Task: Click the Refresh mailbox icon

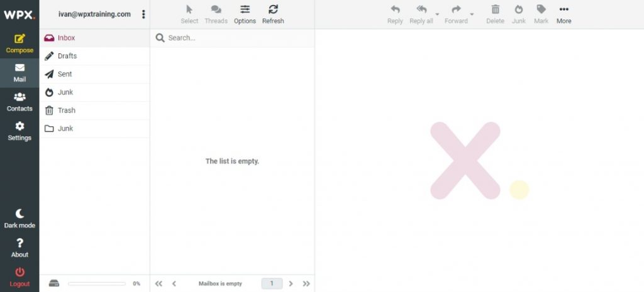Action: click(x=273, y=9)
